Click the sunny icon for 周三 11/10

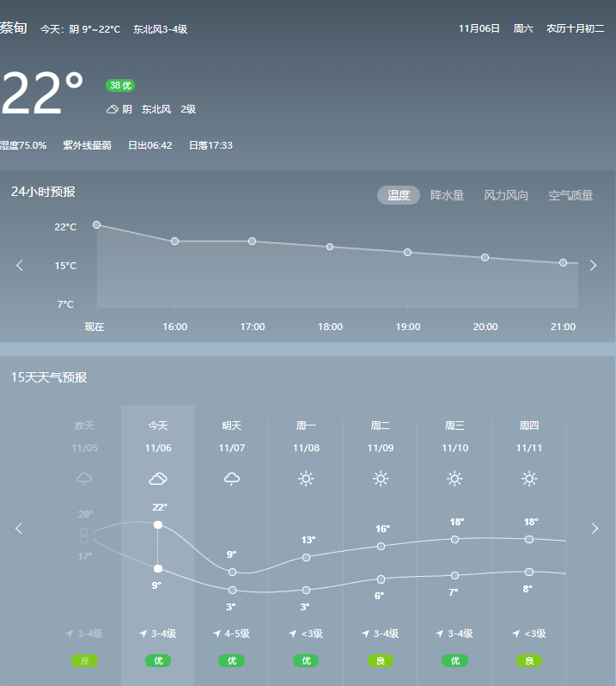click(454, 479)
